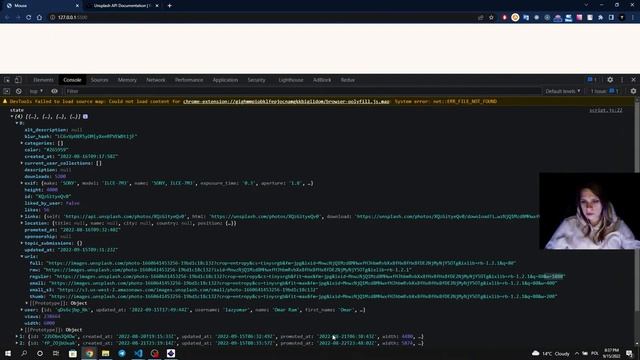Open the chrome-extension source map link
Image resolution: width=640 pixels, height=360 pixels.
pyautogui.click(x=286, y=102)
